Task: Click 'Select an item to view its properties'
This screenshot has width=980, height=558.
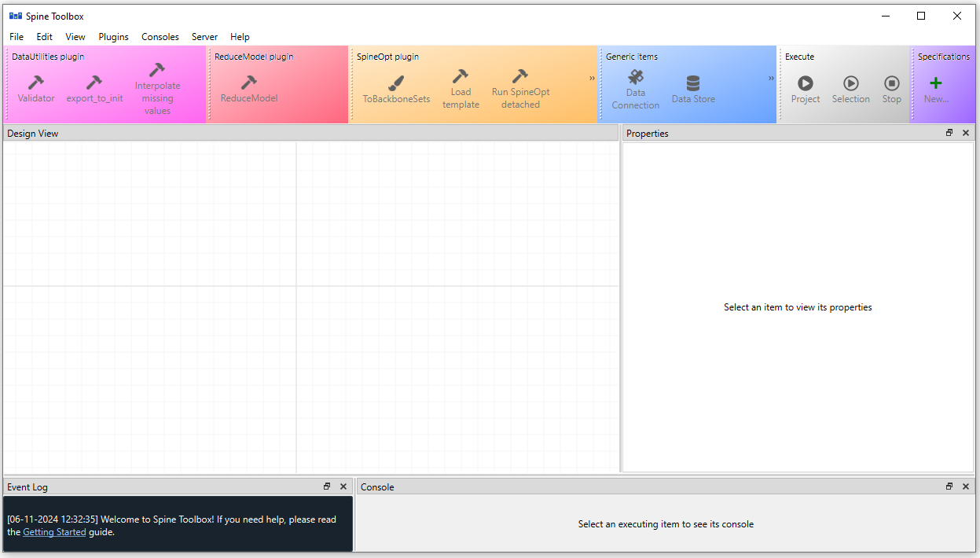Action: click(x=798, y=307)
